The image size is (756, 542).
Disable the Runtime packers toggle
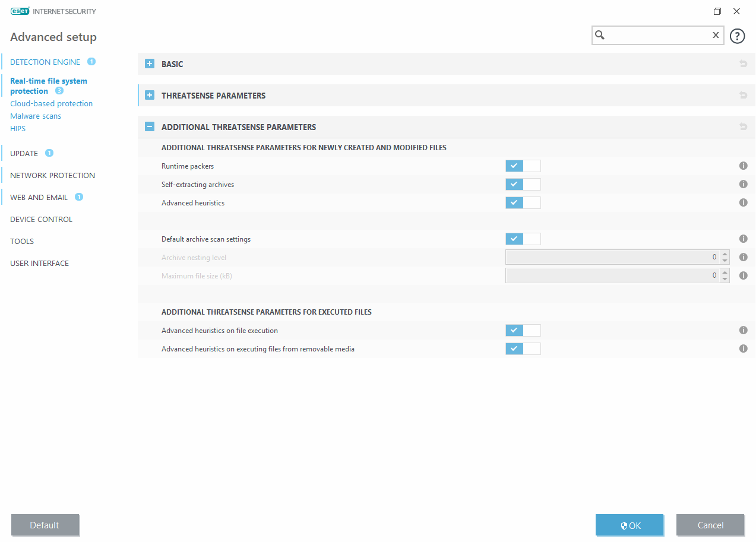pos(523,166)
